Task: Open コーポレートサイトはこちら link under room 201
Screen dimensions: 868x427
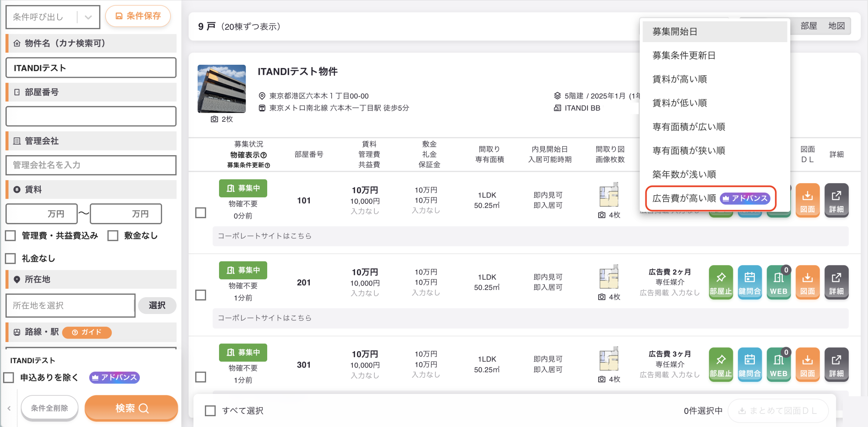Action: click(265, 318)
